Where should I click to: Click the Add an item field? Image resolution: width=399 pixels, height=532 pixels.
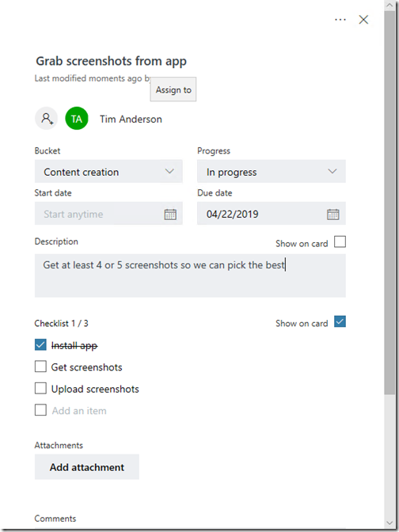[x=79, y=411]
